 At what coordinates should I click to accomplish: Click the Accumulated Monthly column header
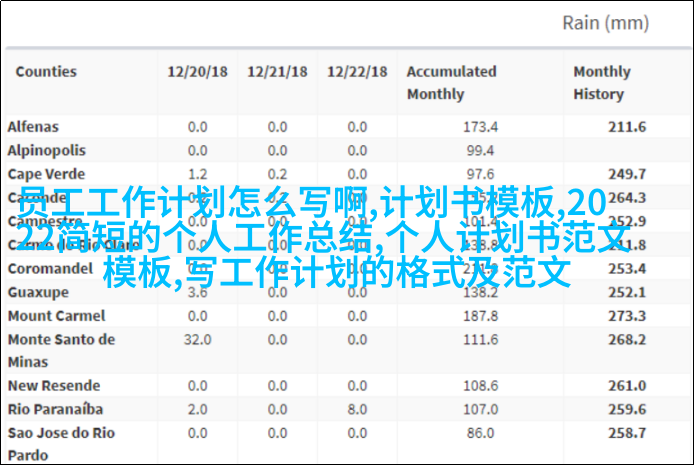451,83
